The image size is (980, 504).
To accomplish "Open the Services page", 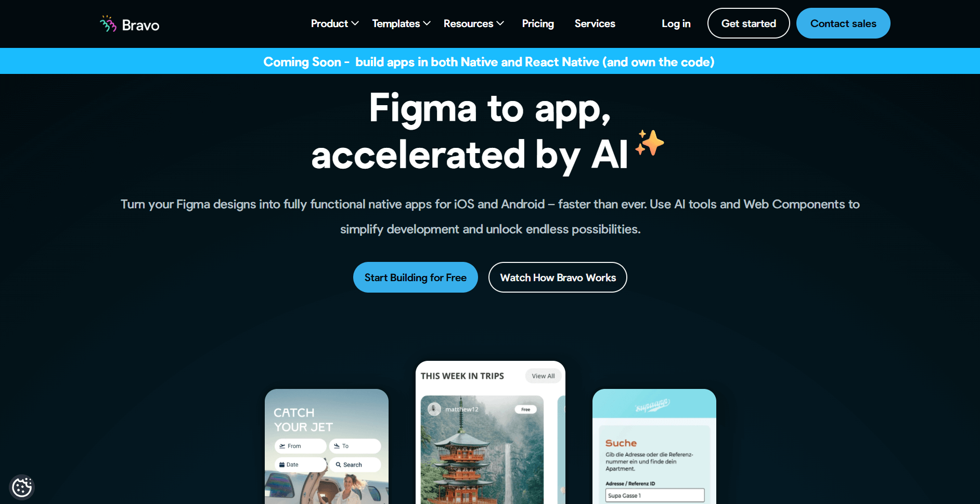I will (x=595, y=23).
